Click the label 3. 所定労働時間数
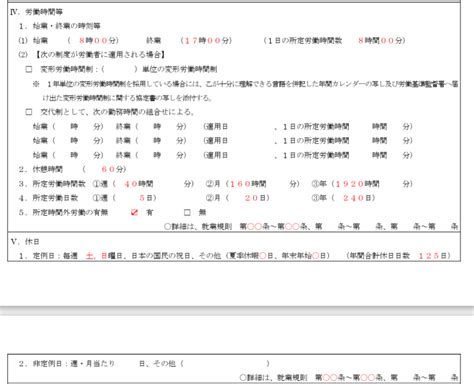 tap(52, 184)
